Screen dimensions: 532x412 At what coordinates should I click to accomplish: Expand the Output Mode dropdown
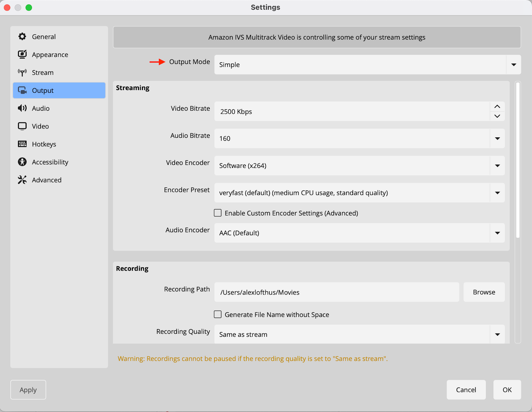click(513, 65)
